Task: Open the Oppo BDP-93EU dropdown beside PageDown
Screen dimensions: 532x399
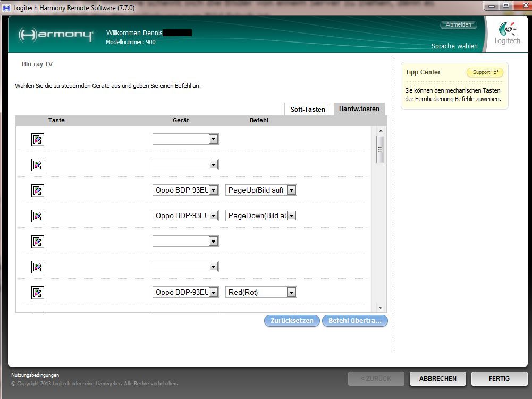Action: [x=185, y=215]
